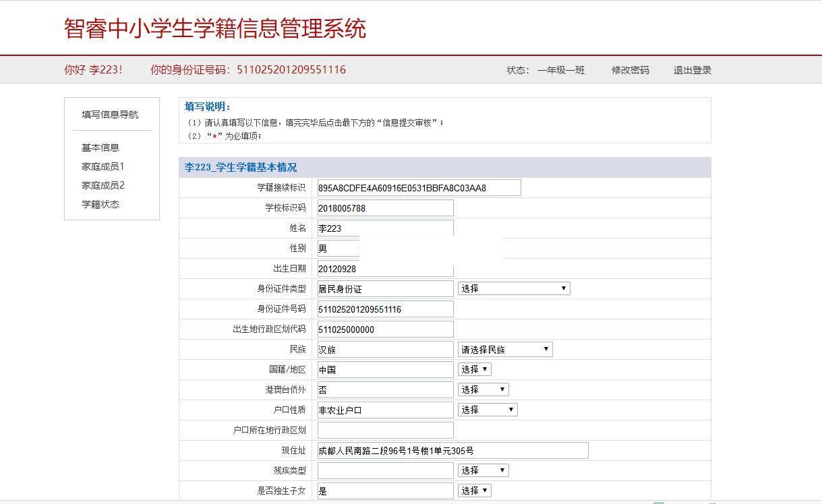Select 学籍状态 in the left navigation
This screenshot has width=822, height=504.
point(99,204)
